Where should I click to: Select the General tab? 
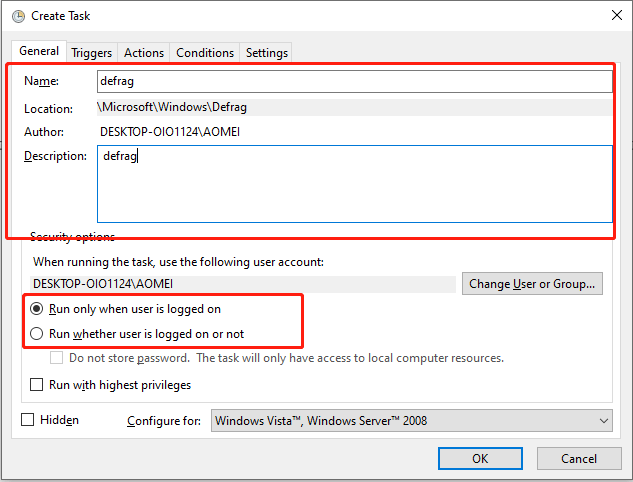pyautogui.click(x=39, y=51)
